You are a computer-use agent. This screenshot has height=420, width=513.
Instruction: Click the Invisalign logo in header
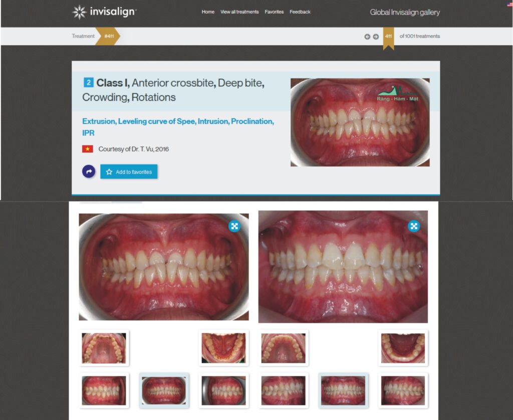pos(104,12)
